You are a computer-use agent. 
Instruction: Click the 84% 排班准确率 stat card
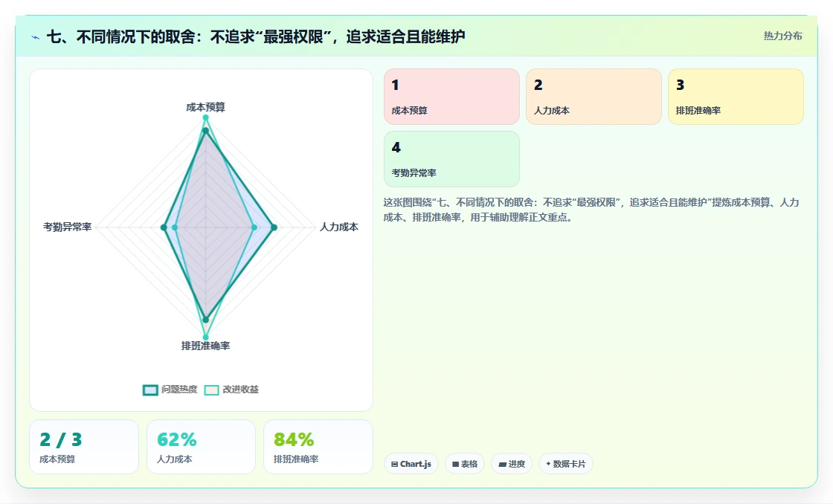coord(318,447)
